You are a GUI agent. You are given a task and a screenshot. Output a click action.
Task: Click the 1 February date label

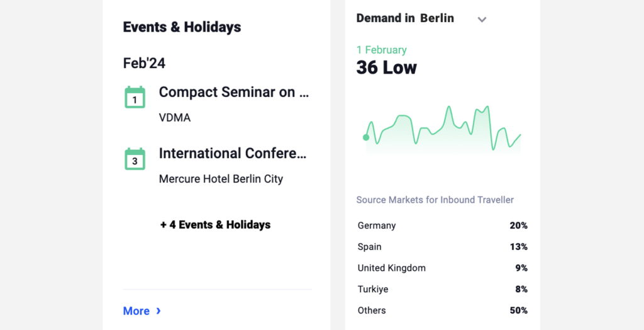[x=382, y=50]
